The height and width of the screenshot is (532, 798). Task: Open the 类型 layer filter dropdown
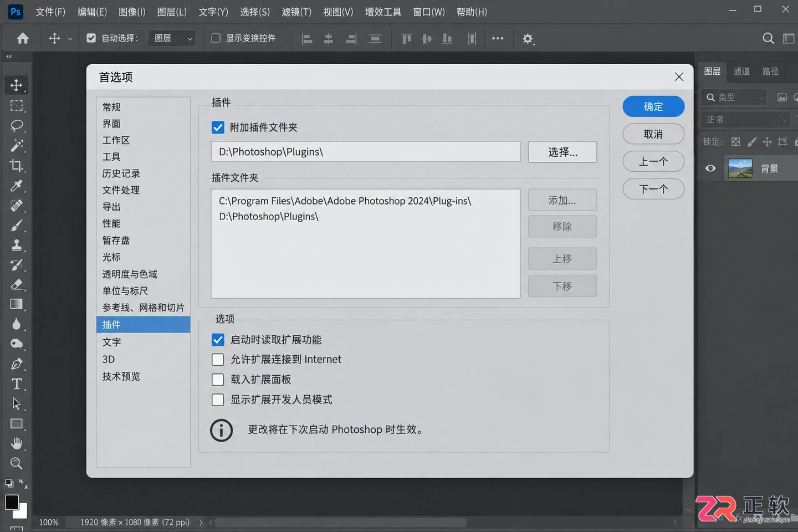tap(734, 98)
